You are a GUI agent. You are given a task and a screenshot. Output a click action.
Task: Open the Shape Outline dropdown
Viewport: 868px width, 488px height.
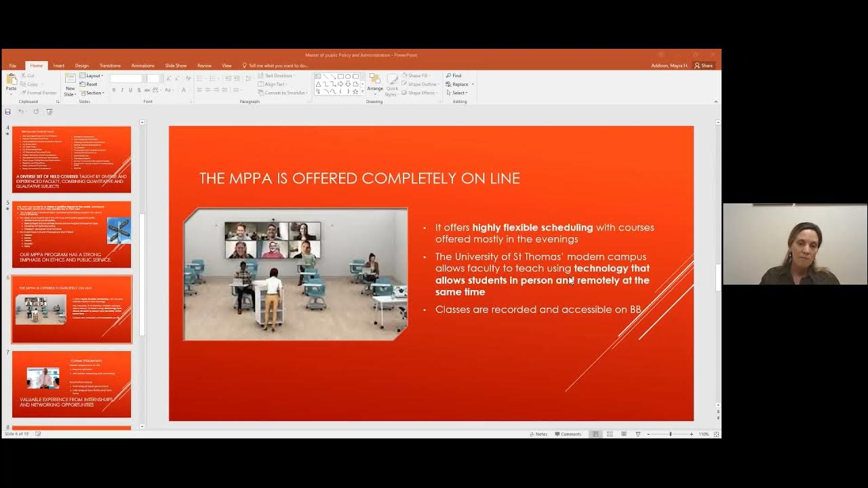[x=420, y=84]
